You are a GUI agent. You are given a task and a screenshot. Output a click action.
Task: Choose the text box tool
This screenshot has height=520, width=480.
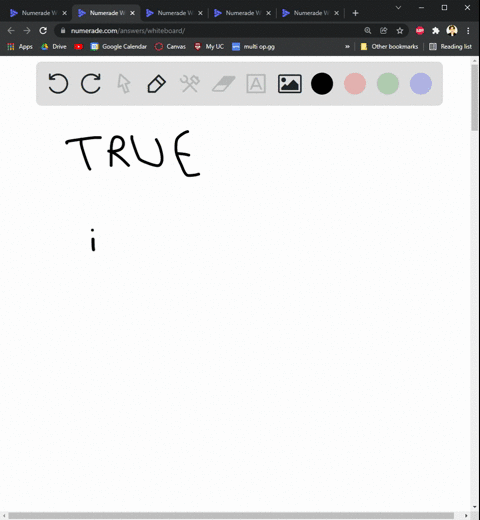(256, 83)
